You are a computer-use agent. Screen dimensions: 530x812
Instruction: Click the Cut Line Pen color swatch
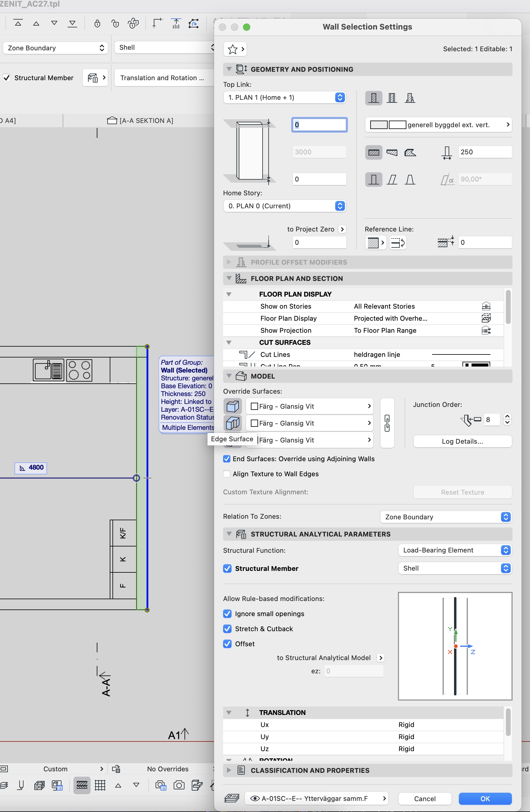pos(476,365)
